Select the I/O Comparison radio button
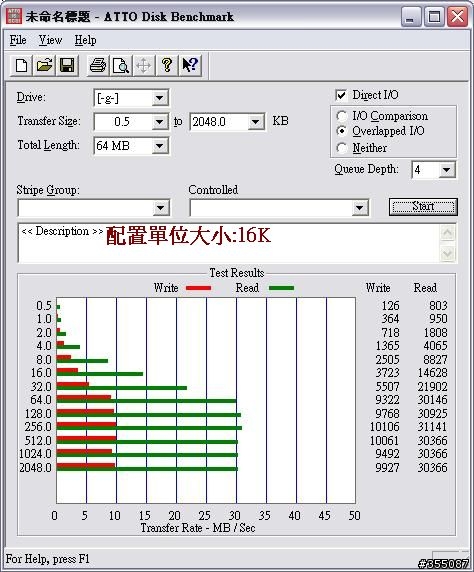474x572 pixels. pyautogui.click(x=342, y=116)
